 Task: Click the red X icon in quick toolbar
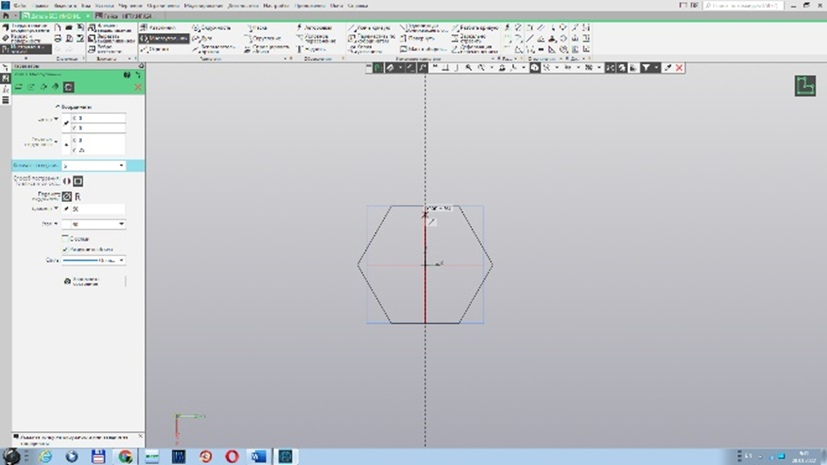point(679,68)
